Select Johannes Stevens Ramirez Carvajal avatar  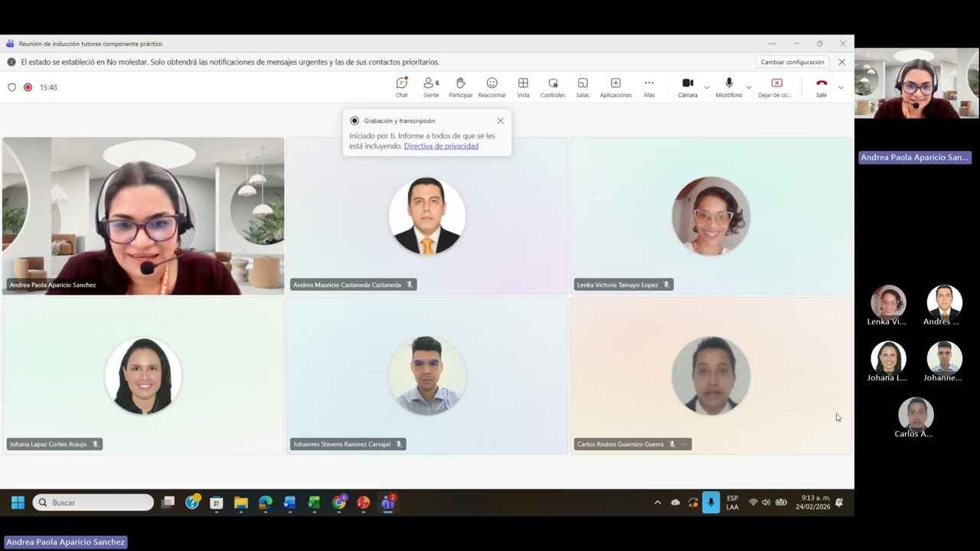click(x=426, y=376)
